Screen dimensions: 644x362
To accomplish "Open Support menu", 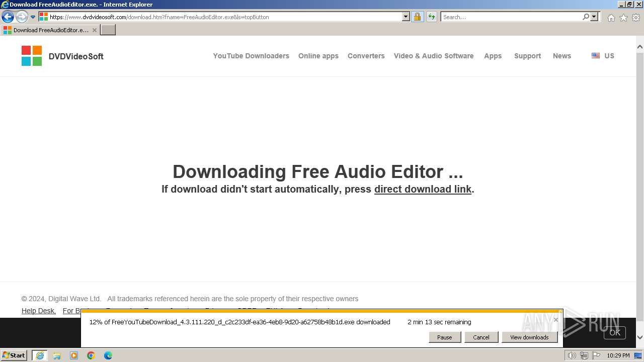I will click(528, 56).
